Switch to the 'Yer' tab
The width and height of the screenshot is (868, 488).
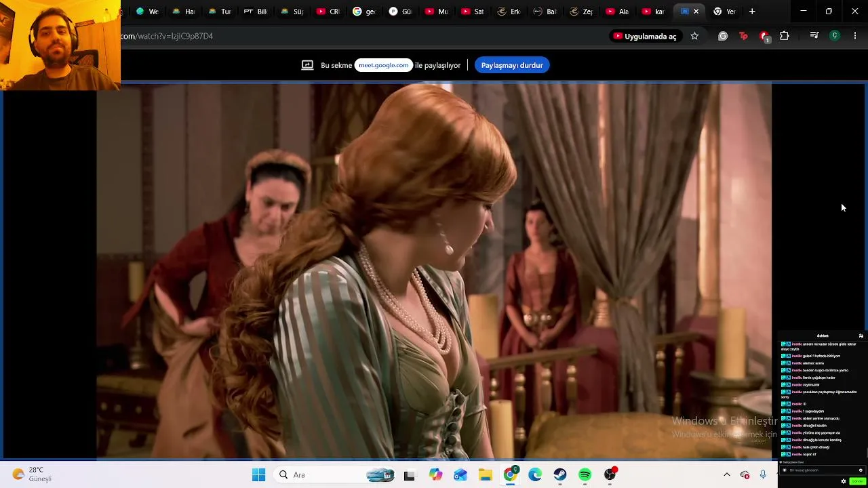[x=725, y=12]
